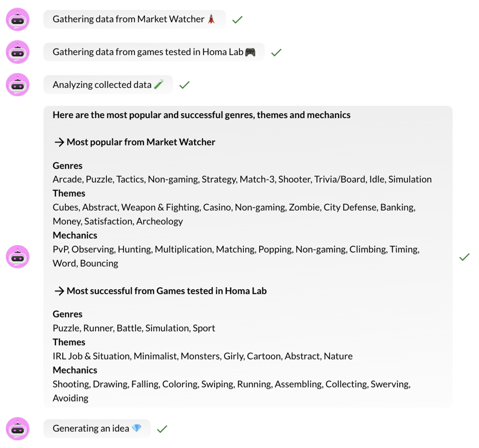Click the arrow before Most popular from Market Watcher
The image size is (479, 448).
(x=59, y=142)
